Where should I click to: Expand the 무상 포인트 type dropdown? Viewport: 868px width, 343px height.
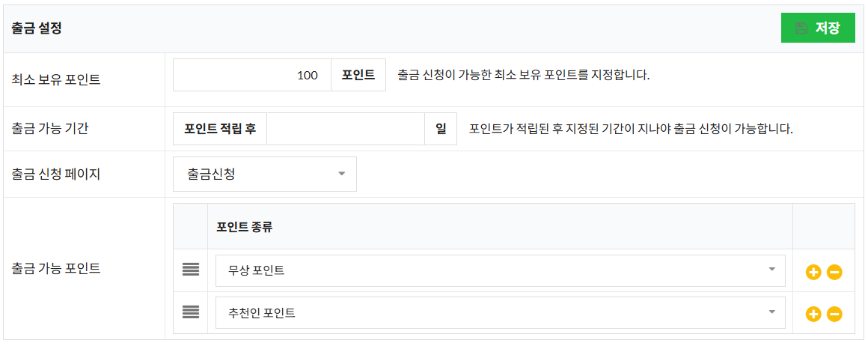(500, 270)
